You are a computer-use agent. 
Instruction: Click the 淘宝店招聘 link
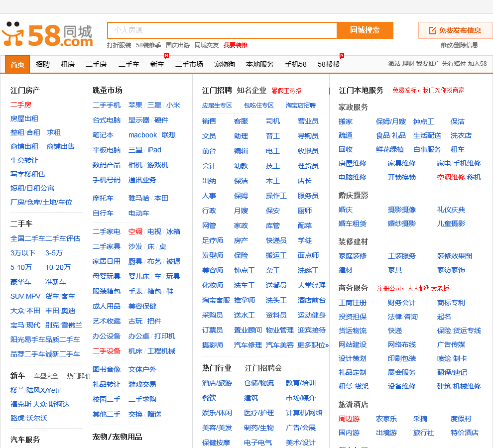(x=301, y=106)
